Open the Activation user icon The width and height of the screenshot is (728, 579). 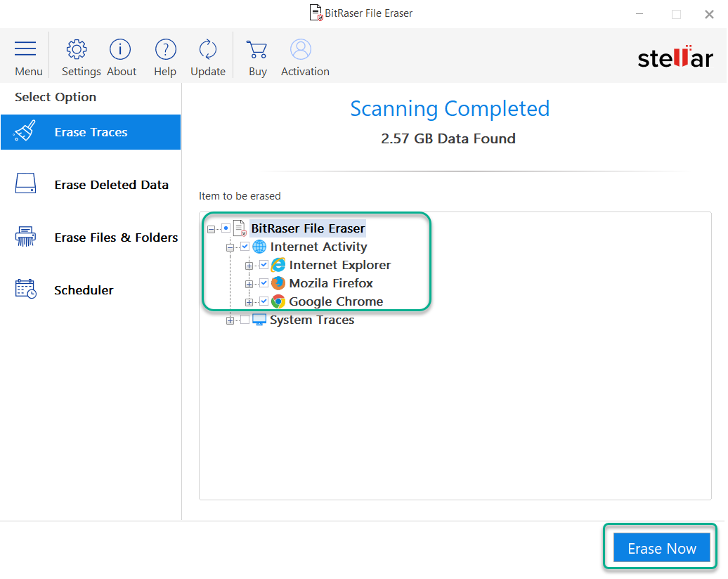tap(301, 49)
